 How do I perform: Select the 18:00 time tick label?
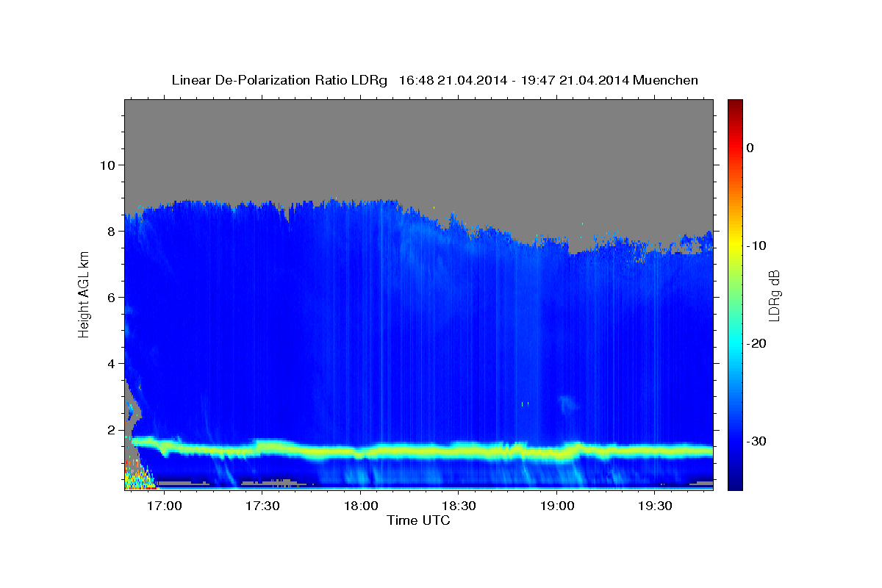[x=360, y=506]
